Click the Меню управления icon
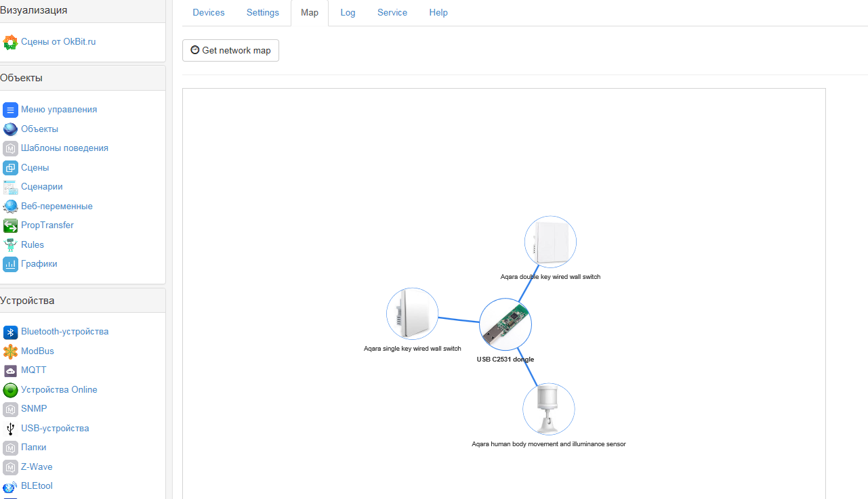This screenshot has height=499, width=868. (10, 110)
